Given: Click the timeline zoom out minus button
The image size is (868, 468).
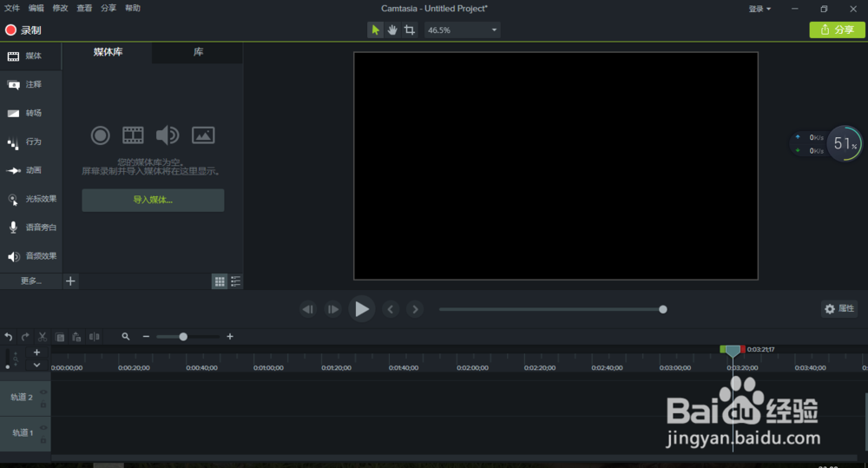Looking at the screenshot, I should [146, 337].
